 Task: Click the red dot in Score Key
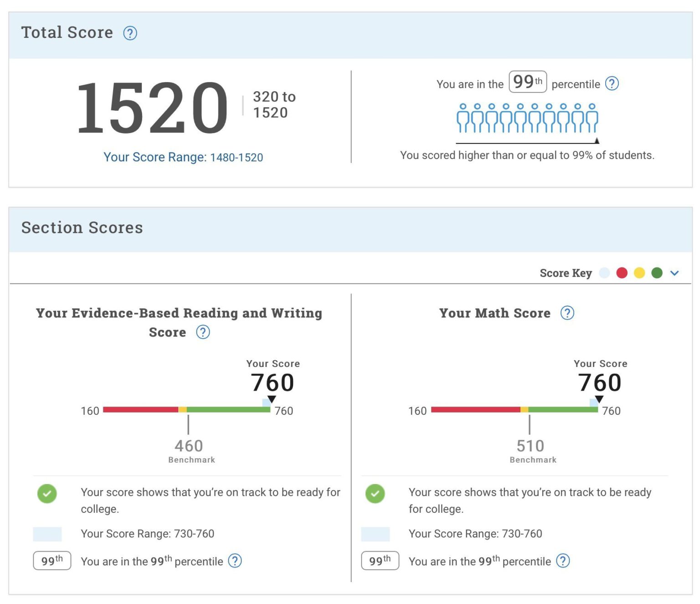pyautogui.click(x=622, y=273)
